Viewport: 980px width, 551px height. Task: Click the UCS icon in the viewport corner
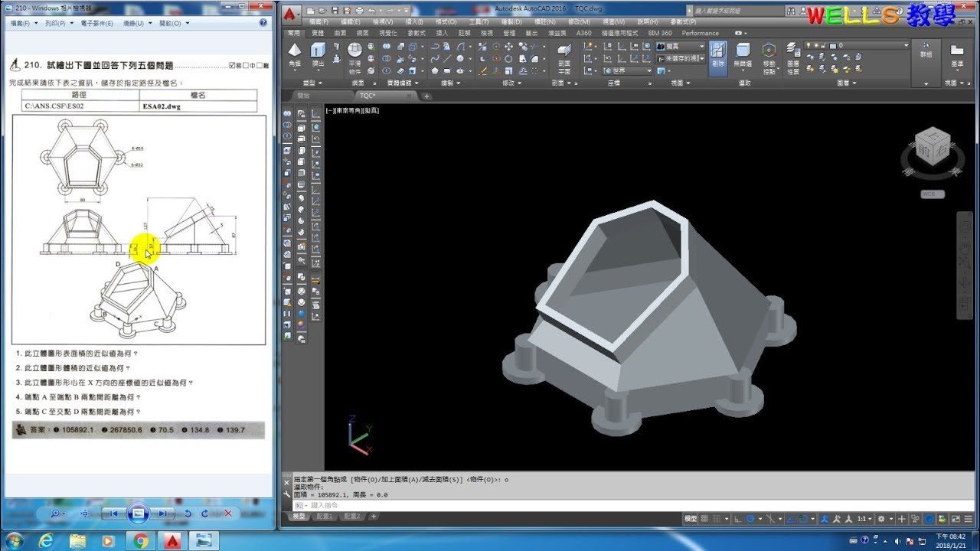(x=358, y=435)
